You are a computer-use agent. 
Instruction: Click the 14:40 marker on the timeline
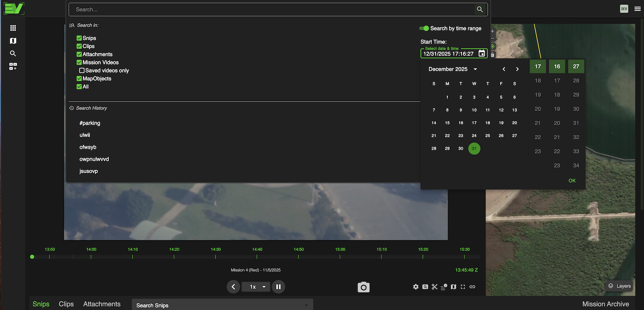(257, 256)
